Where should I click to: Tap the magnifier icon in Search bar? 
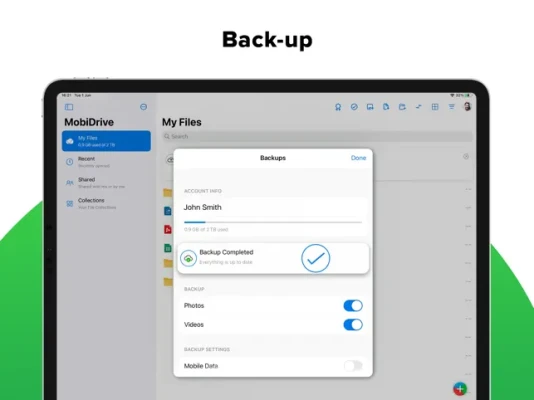167,136
